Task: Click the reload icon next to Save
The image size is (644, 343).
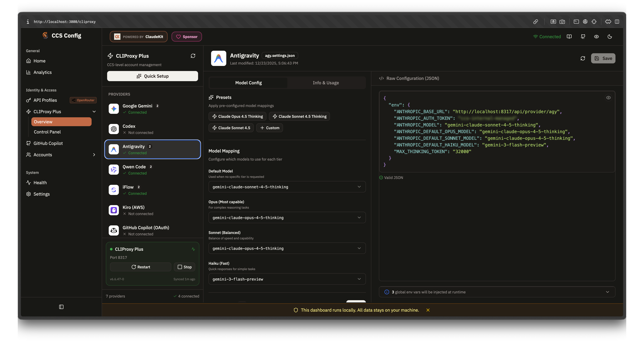Action: click(583, 58)
